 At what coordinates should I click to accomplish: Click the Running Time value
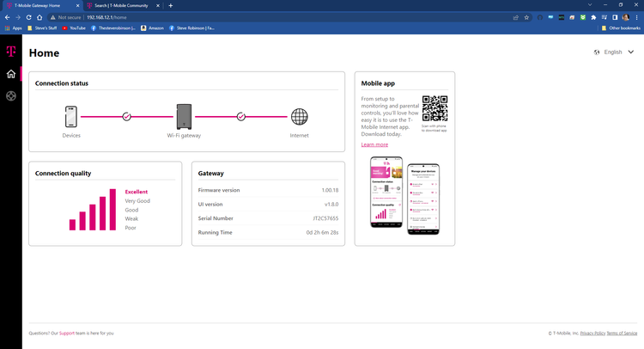click(322, 232)
